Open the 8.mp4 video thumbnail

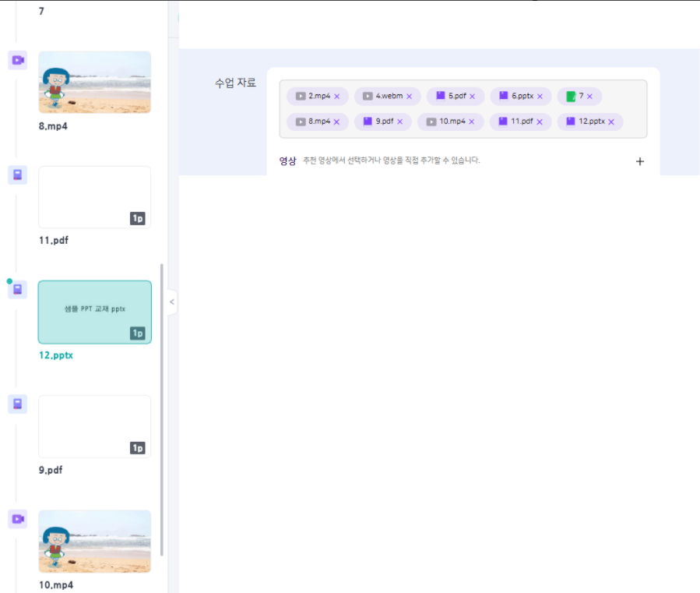[x=94, y=83]
